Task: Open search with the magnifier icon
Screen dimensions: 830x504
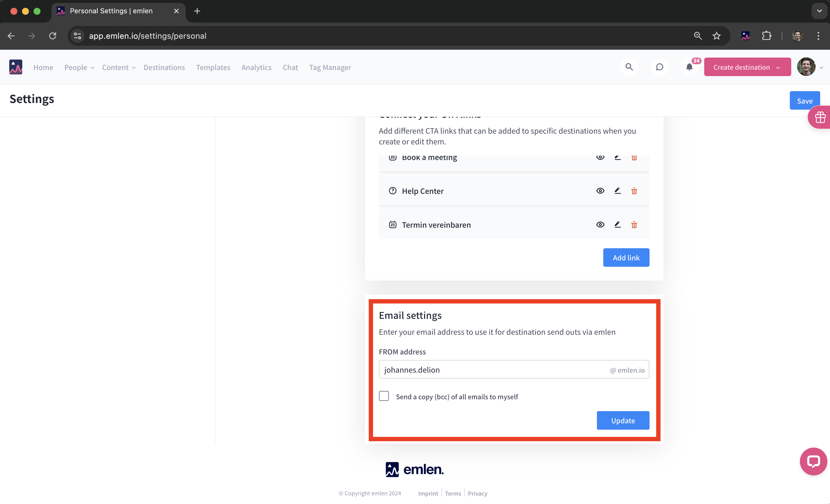Action: [x=629, y=67]
